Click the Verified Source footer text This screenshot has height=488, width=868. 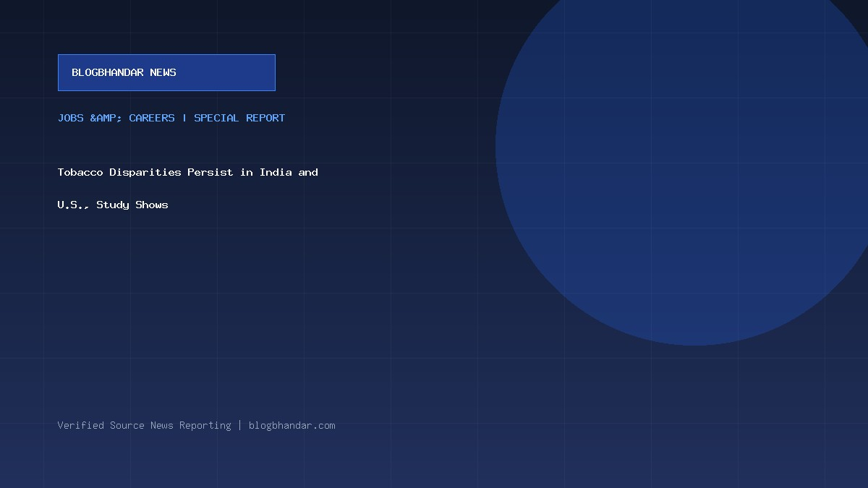point(101,425)
